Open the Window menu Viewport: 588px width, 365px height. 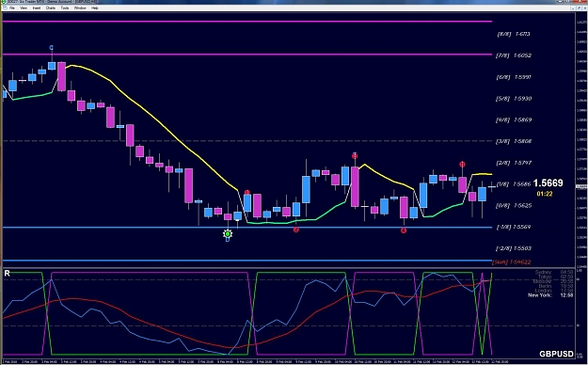point(80,8)
